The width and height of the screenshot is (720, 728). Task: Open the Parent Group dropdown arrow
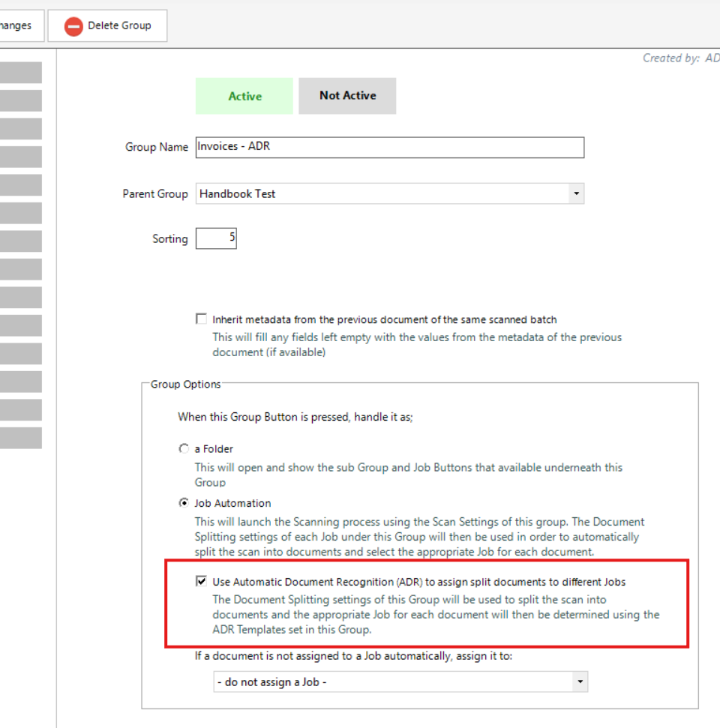pyautogui.click(x=575, y=193)
